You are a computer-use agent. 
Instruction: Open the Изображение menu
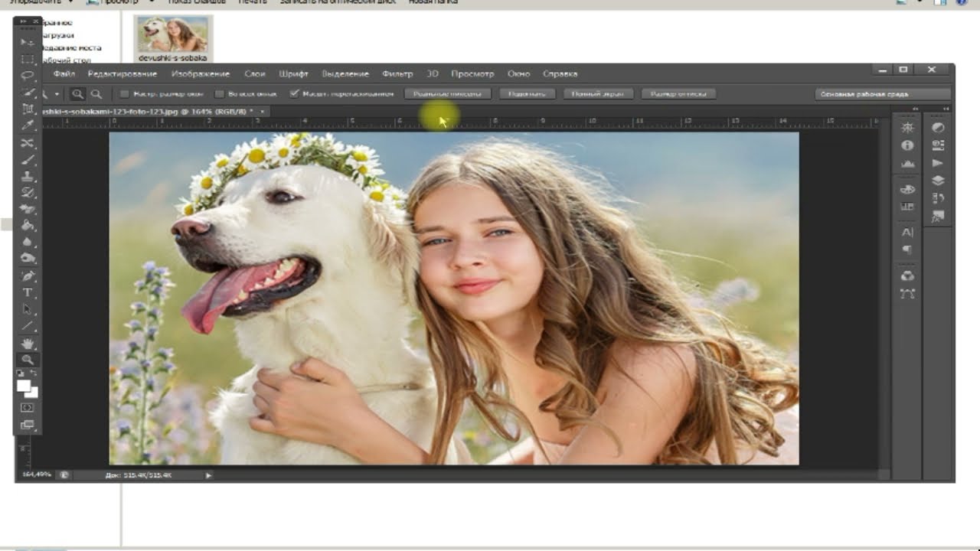pyautogui.click(x=201, y=74)
